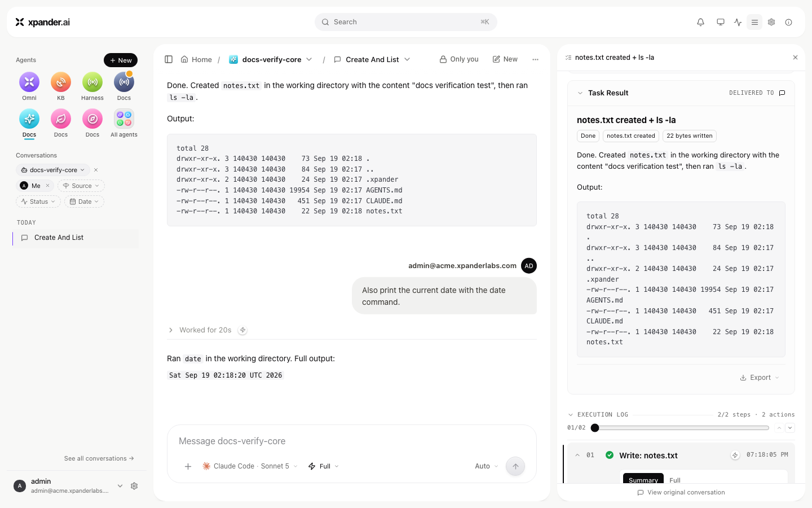This screenshot has width=812, height=508.
Task: Go to previous execution log step arrow
Action: point(779,428)
